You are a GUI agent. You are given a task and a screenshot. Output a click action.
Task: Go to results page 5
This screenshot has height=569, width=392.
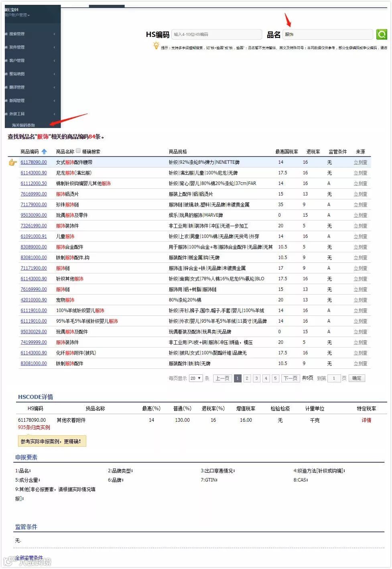tap(275, 378)
